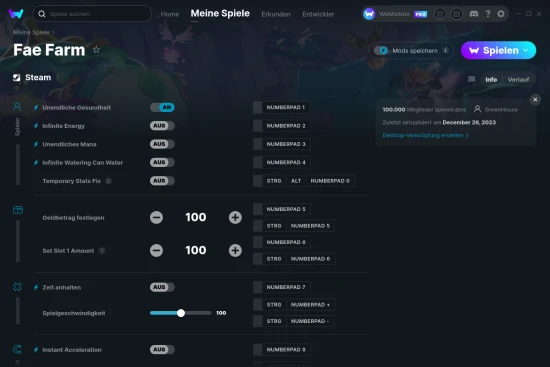Click the second round icon before Discord
Screen dimensions: 550x367
click(x=456, y=14)
